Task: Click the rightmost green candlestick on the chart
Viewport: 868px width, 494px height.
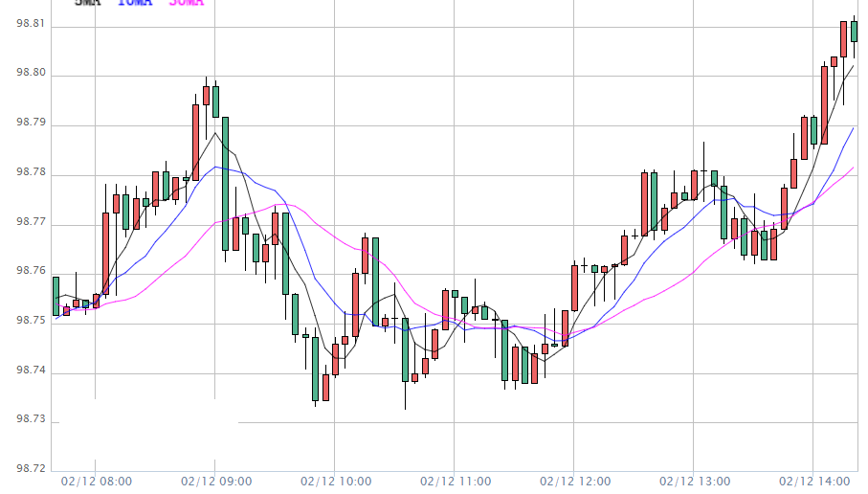Action: pyautogui.click(x=854, y=31)
